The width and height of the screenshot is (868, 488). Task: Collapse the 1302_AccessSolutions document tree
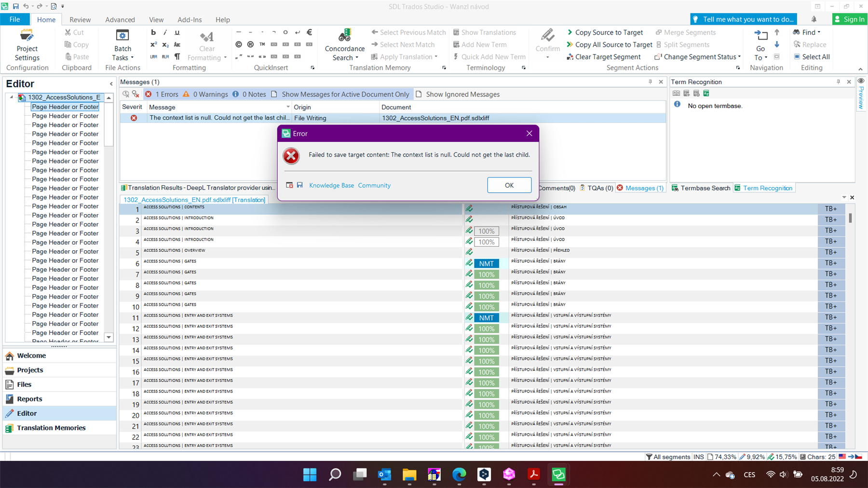(11, 97)
